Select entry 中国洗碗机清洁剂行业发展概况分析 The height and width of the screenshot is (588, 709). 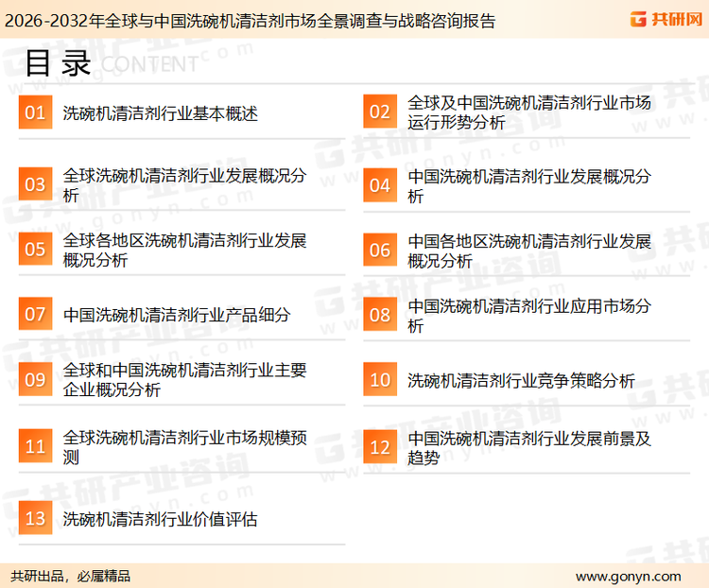click(529, 186)
